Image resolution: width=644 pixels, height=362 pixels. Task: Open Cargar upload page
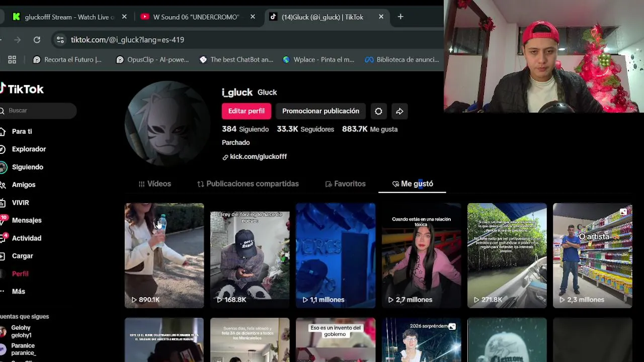17,256
